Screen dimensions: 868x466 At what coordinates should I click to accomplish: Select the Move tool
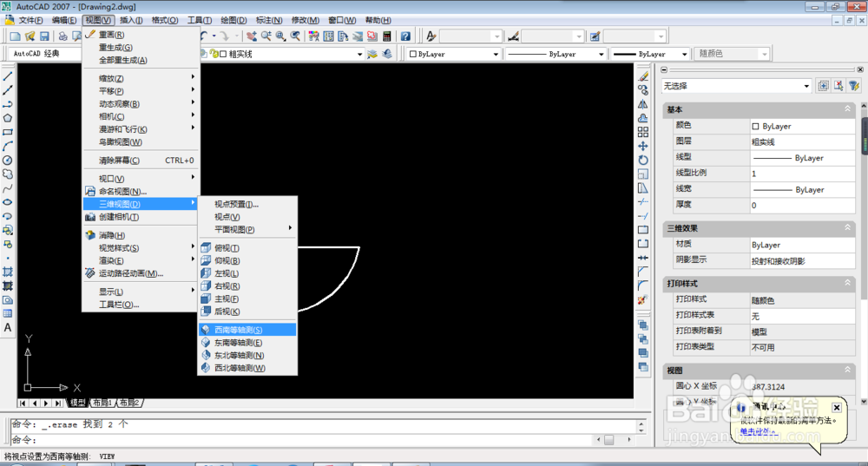pos(642,146)
